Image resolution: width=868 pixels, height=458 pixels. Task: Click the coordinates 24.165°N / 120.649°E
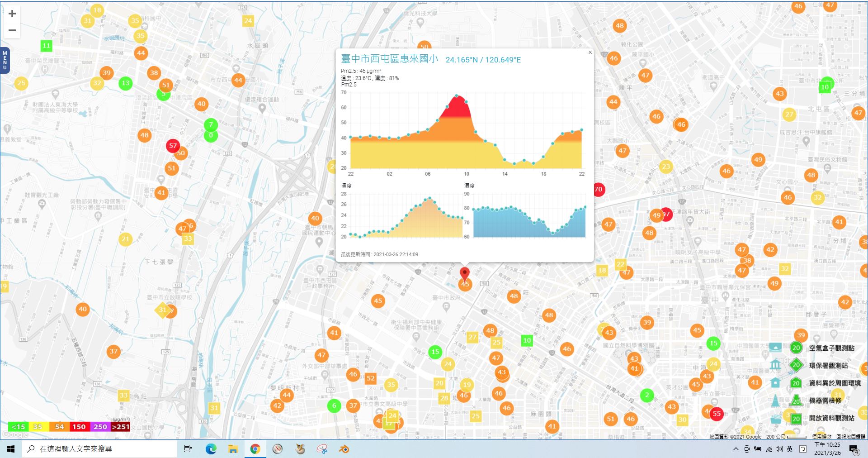483,60
